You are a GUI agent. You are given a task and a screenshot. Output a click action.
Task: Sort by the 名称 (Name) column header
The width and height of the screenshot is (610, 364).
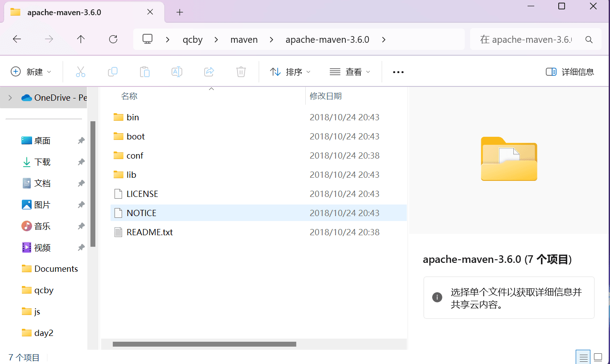point(129,96)
